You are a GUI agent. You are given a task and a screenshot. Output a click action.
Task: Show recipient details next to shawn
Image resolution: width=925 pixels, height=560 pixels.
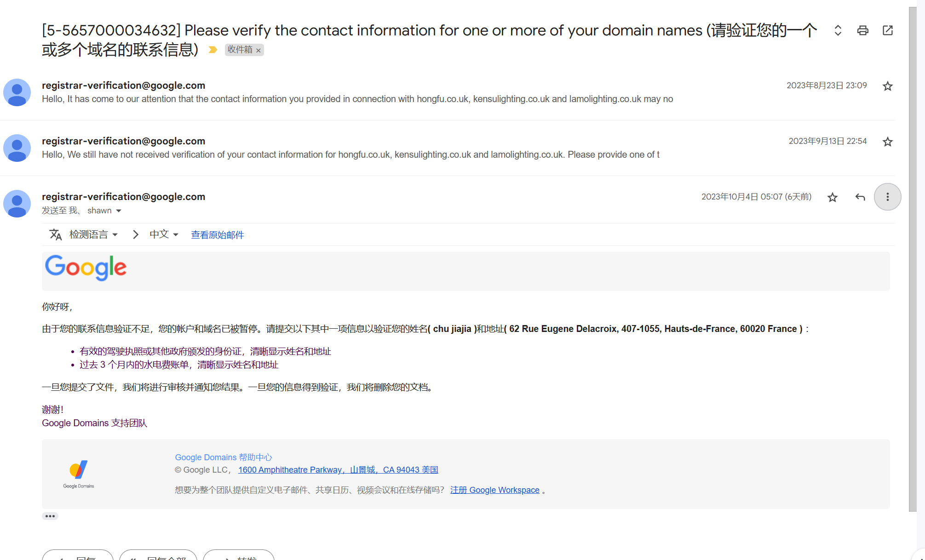coord(119,211)
